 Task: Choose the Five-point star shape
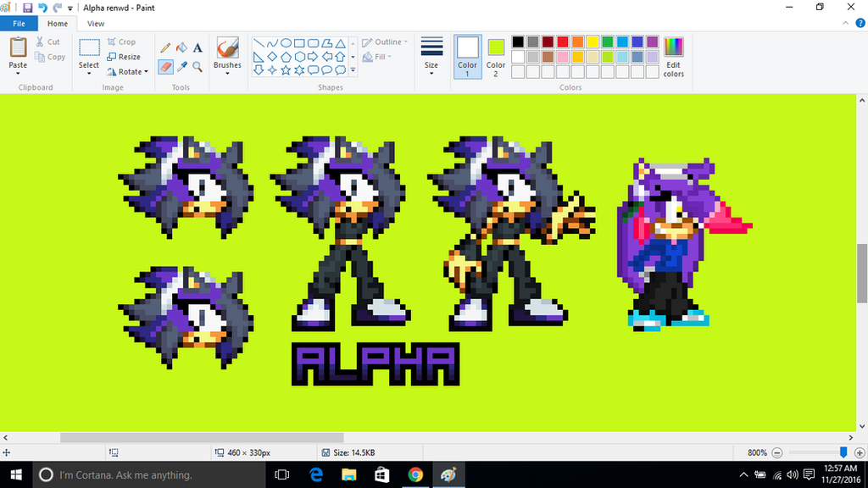pos(286,70)
